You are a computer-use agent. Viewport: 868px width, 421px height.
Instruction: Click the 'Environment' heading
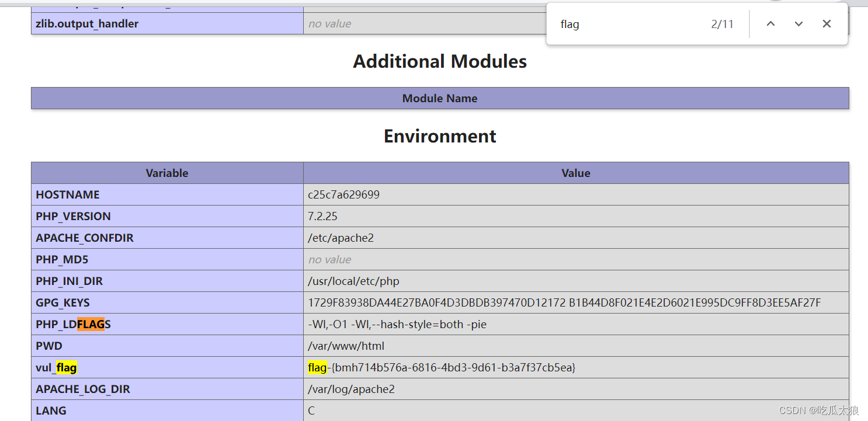click(440, 136)
